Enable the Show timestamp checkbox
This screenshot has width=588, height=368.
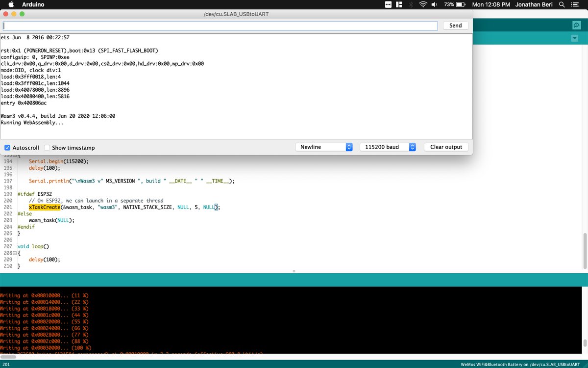pyautogui.click(x=47, y=148)
